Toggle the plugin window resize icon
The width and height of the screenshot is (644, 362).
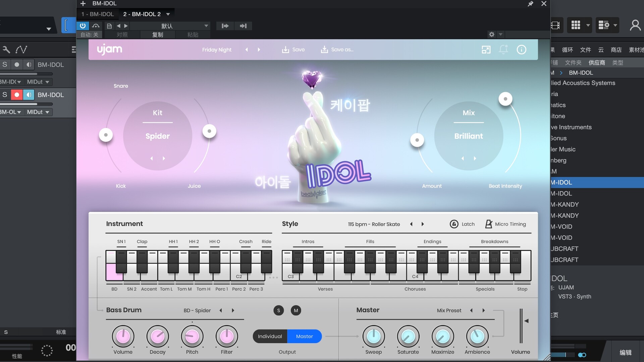coord(486,50)
